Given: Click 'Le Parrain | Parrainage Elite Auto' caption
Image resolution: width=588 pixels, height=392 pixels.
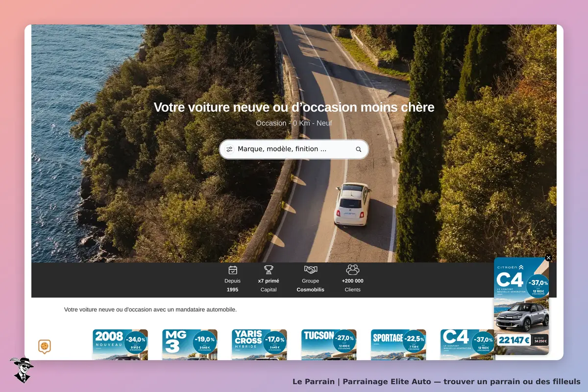Looking at the screenshot, I should 437,381.
